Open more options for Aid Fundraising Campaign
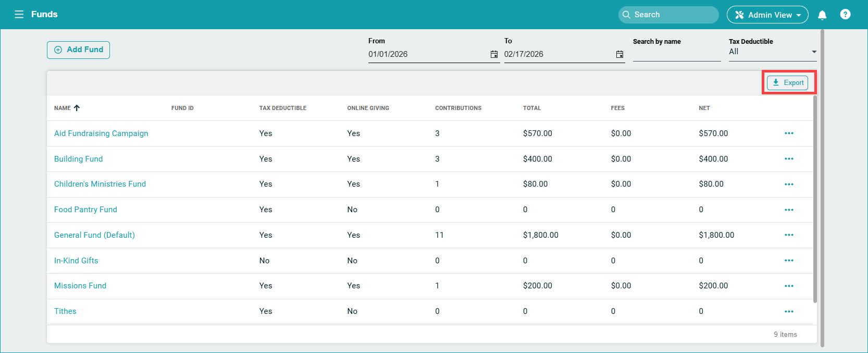The height and width of the screenshot is (353, 868). tap(789, 133)
